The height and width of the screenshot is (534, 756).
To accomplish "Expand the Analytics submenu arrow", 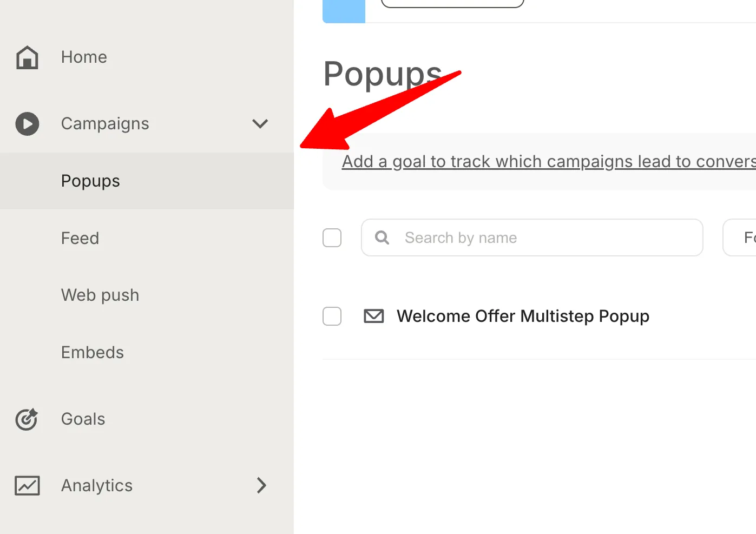I will pyautogui.click(x=262, y=485).
